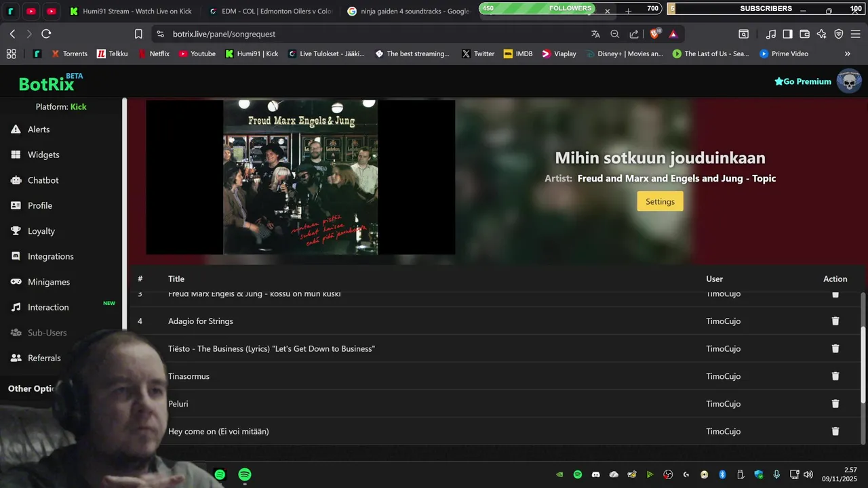Expand hidden bookmarks chevron
The width and height of the screenshot is (868, 488).
(x=847, y=54)
